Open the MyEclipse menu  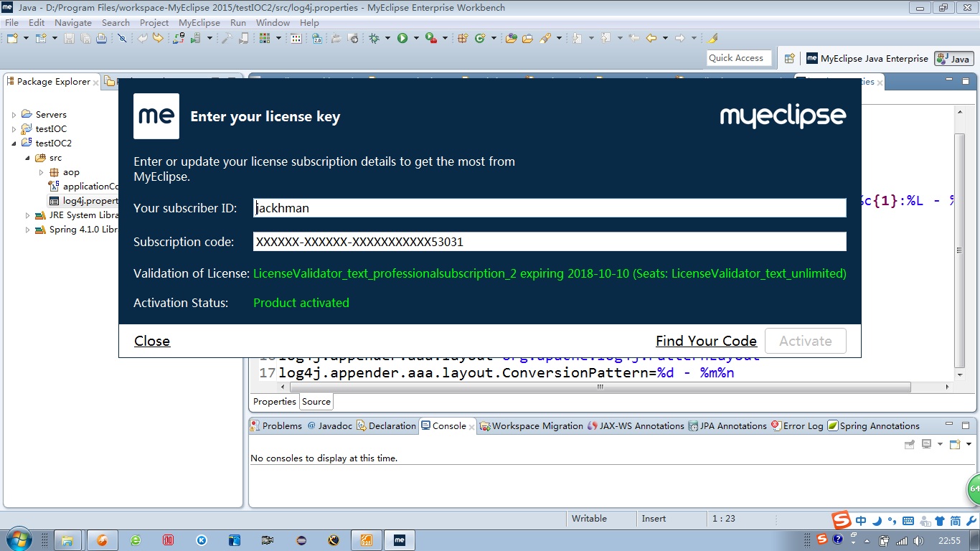(x=199, y=22)
